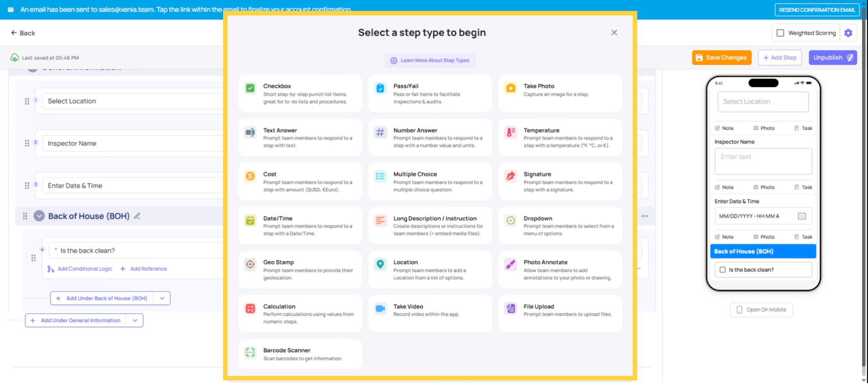Pick the Long Description / Instruction icon
The image size is (868, 383).
pyautogui.click(x=380, y=220)
